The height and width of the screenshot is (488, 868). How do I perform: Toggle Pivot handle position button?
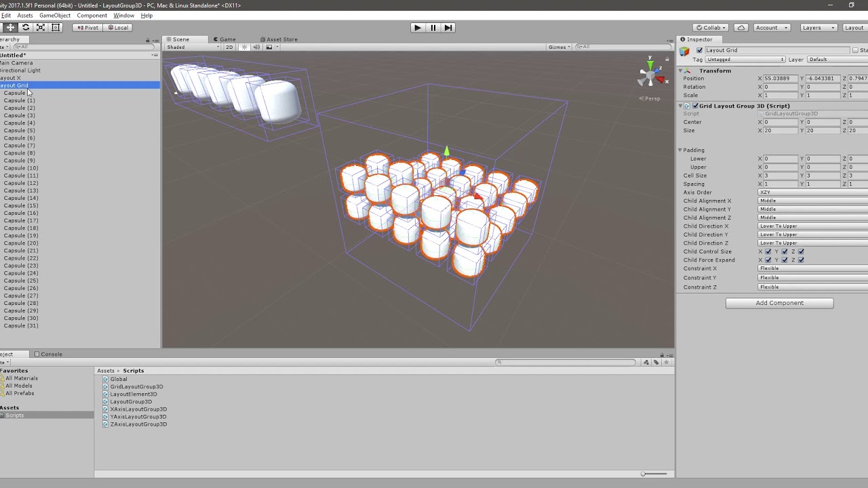point(87,28)
